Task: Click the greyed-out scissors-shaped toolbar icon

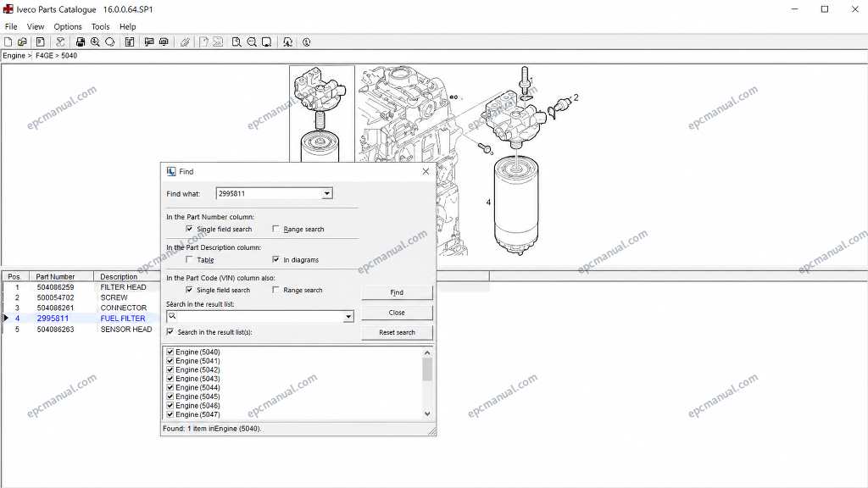Action: coord(60,42)
